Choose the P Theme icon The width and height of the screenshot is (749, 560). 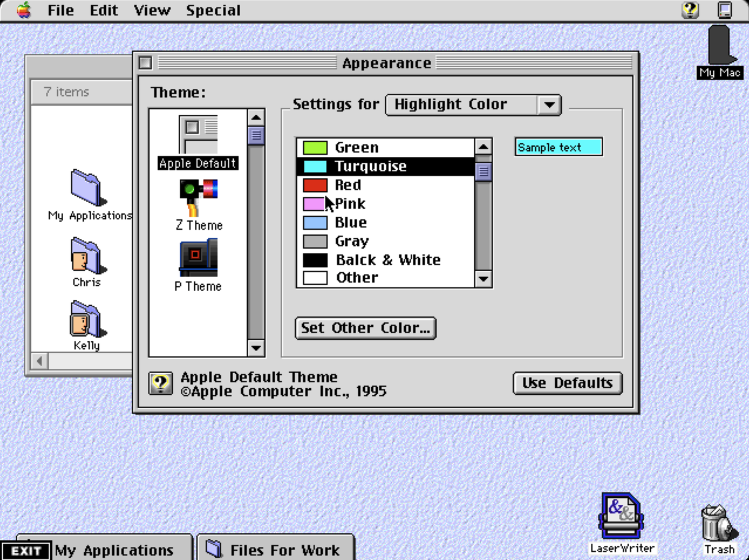[x=198, y=258]
